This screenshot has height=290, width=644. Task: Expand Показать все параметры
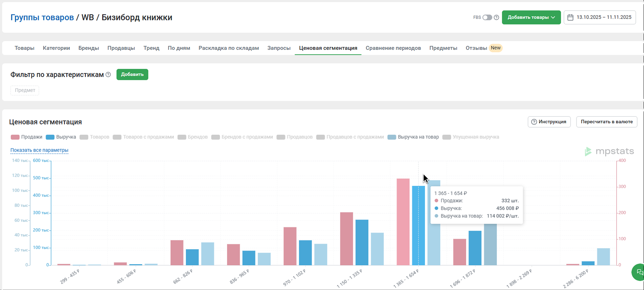click(39, 150)
